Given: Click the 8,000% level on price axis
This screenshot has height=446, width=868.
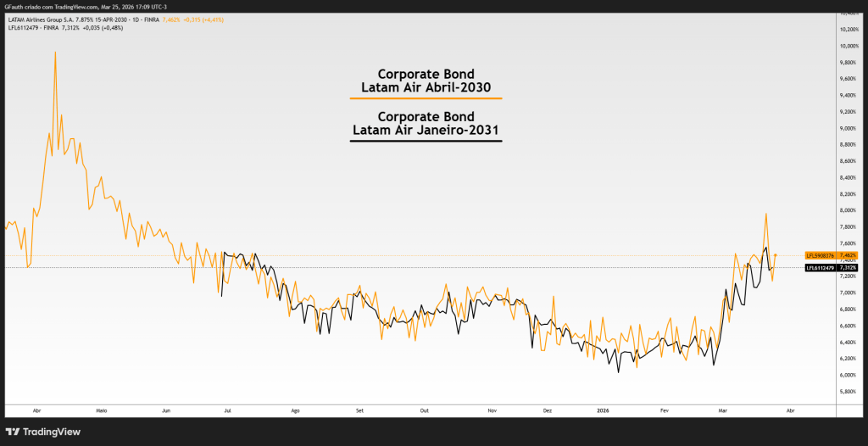Looking at the screenshot, I should tap(849, 210).
